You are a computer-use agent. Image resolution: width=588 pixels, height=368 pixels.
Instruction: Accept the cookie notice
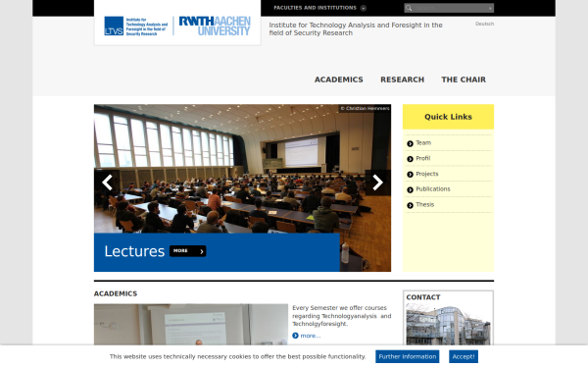pyautogui.click(x=464, y=356)
